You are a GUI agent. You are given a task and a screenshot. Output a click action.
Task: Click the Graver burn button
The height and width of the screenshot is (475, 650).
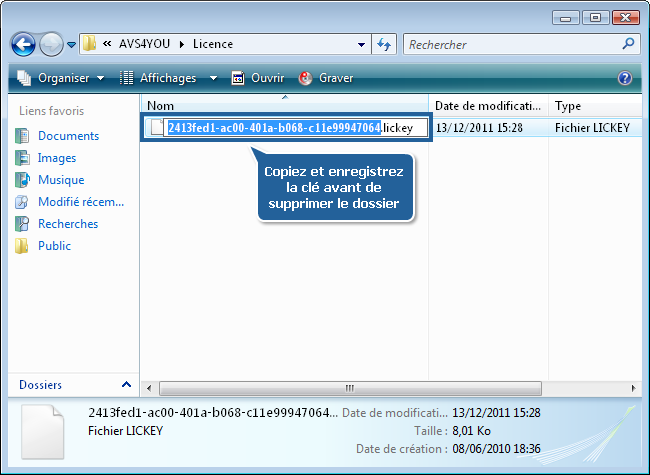(x=326, y=78)
